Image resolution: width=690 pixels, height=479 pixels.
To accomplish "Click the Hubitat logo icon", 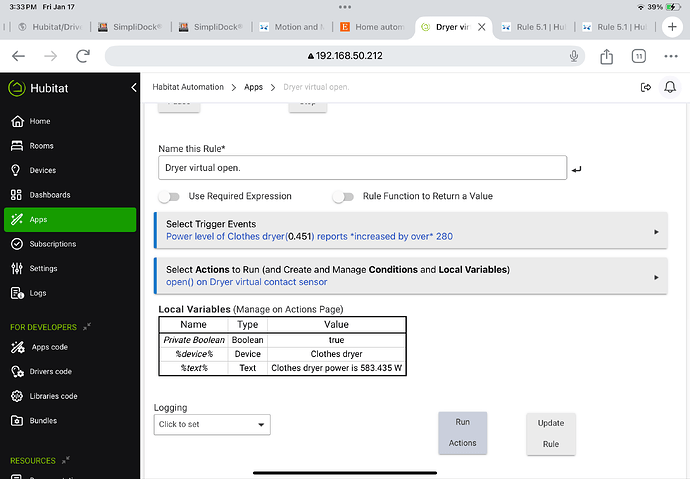I will click(x=17, y=88).
